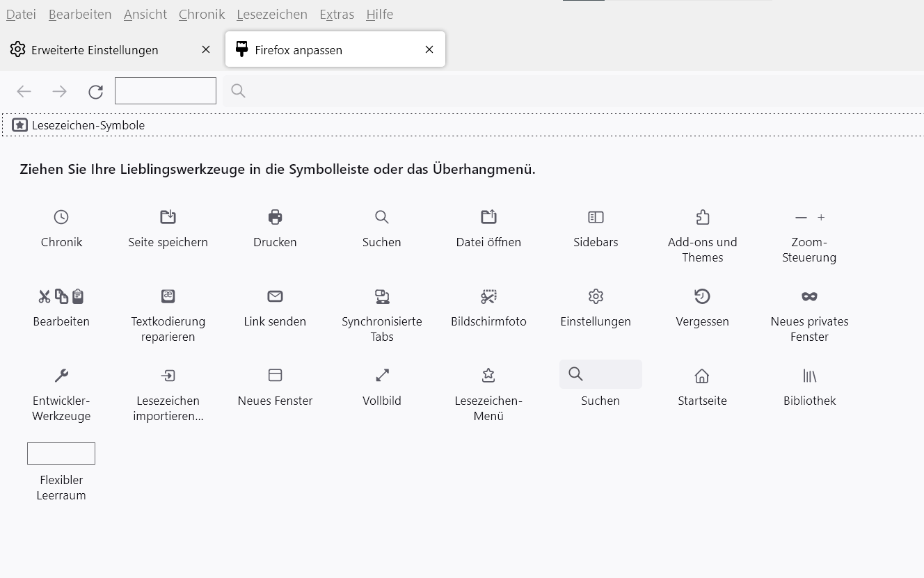924x578 pixels.
Task: Click the reload page button
Action: 95,91
